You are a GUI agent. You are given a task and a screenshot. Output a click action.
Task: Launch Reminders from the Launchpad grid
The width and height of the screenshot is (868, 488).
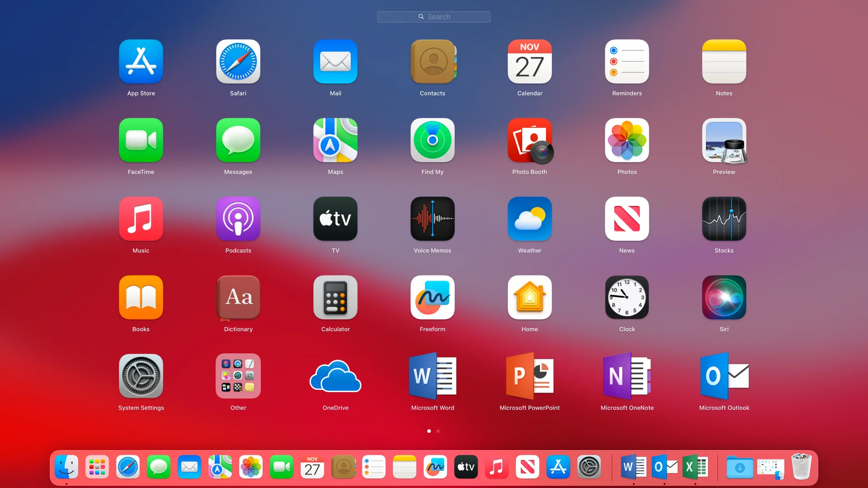pyautogui.click(x=627, y=61)
